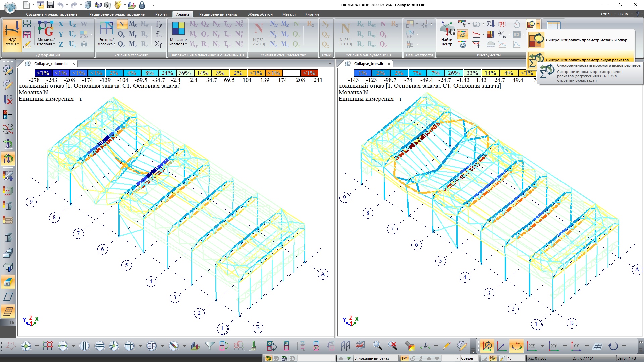Click the filter funnel icon in the bottom toolbar
Image resolution: width=644 pixels, height=362 pixels.
pos(210,346)
